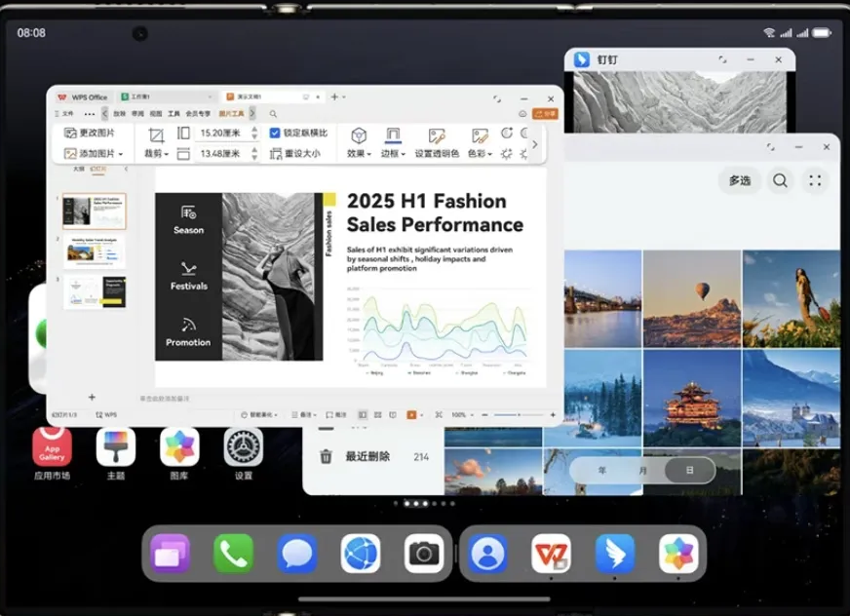Click the 最近删除 trash icon

pyautogui.click(x=327, y=456)
